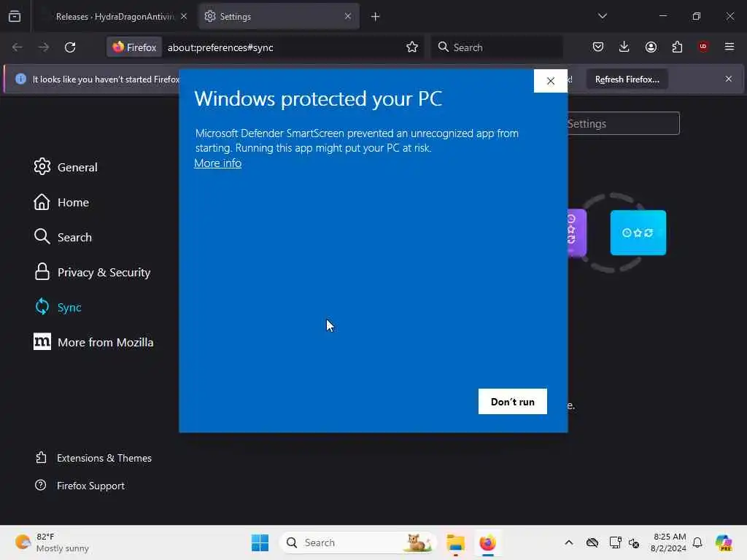Close the Releases HydraDragonAntivirus tab
Viewport: 747px width, 560px height.
tap(184, 17)
